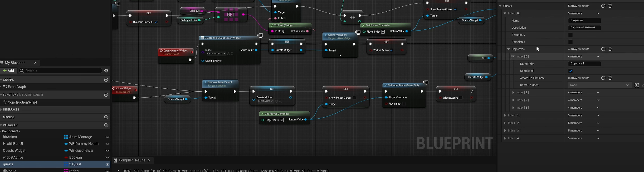Click the Add button in My Blueprint

[8, 70]
